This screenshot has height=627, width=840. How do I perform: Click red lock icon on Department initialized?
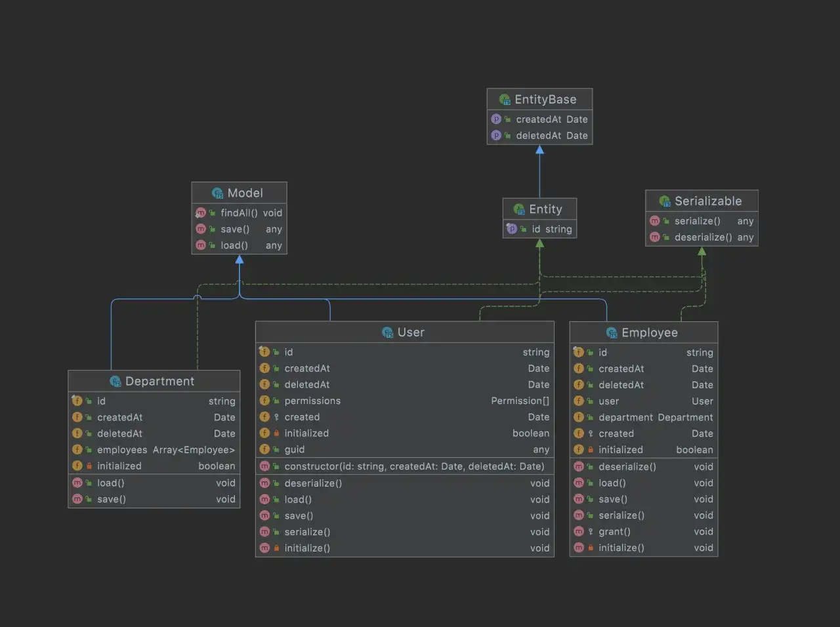coord(89,466)
